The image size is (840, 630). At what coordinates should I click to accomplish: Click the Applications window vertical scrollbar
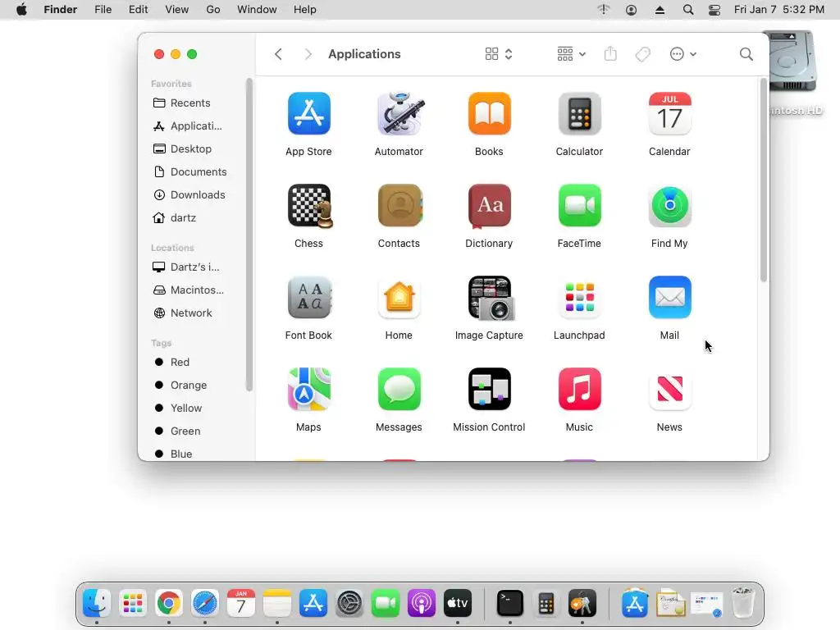764,180
